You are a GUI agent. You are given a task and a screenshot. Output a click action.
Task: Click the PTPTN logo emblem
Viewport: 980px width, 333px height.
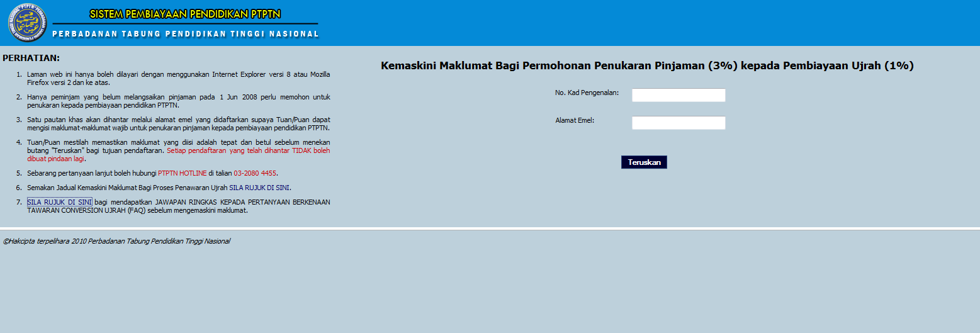point(28,23)
